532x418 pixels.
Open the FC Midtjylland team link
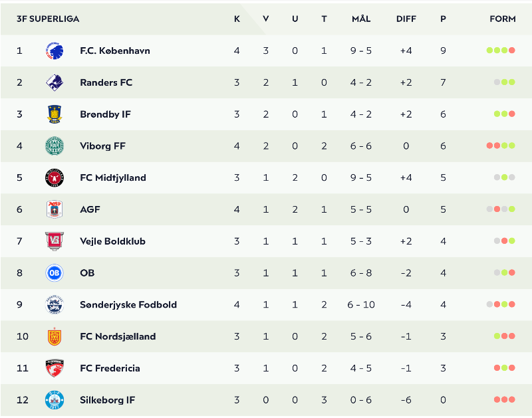click(113, 177)
